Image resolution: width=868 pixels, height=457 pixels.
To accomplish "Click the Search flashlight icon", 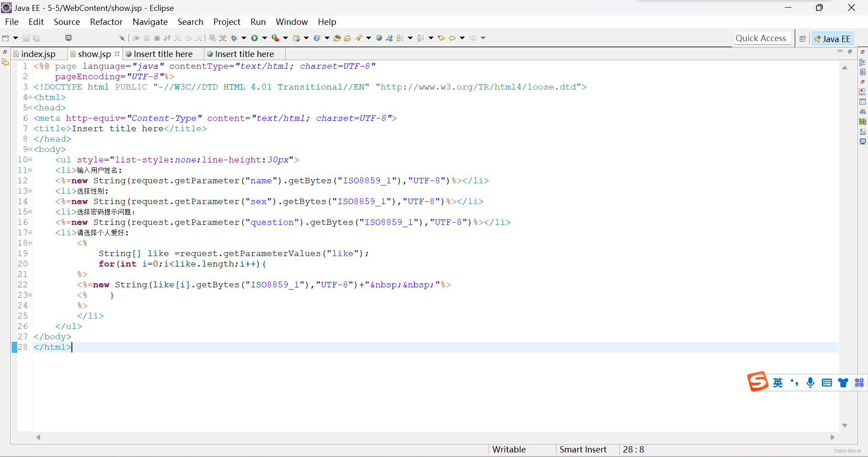I will pyautogui.click(x=359, y=38).
